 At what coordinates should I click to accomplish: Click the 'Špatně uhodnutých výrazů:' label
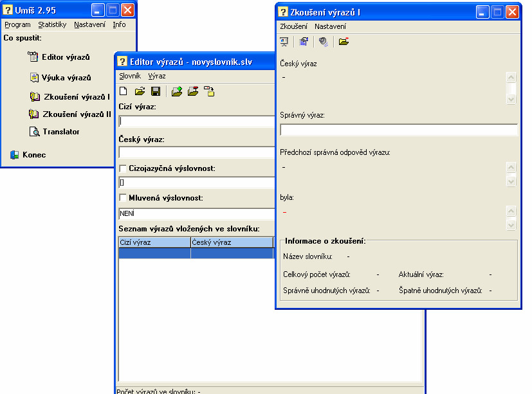[x=441, y=291]
